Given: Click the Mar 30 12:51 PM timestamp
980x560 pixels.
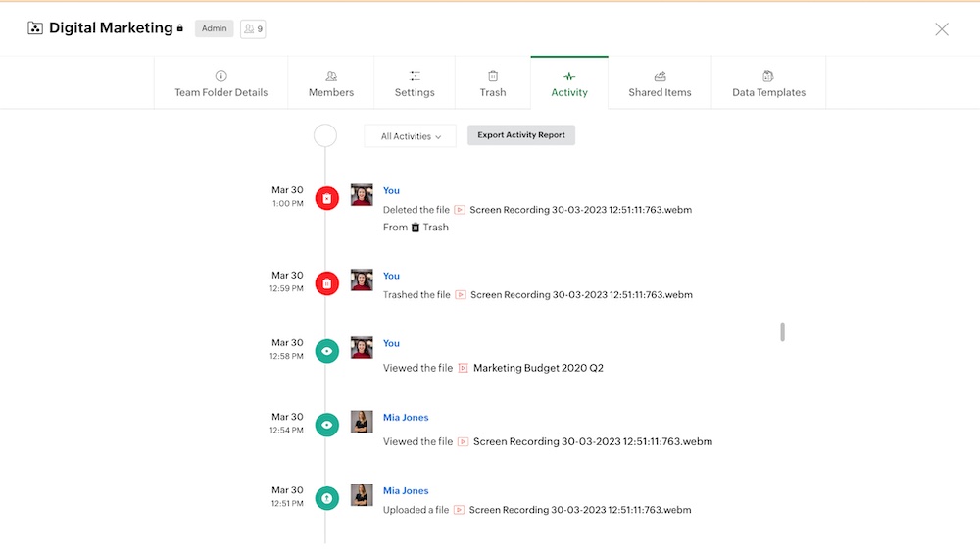Looking at the screenshot, I should click(287, 496).
